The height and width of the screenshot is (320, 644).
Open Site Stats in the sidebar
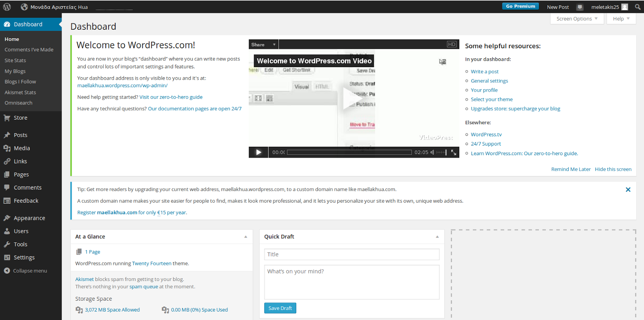(15, 60)
